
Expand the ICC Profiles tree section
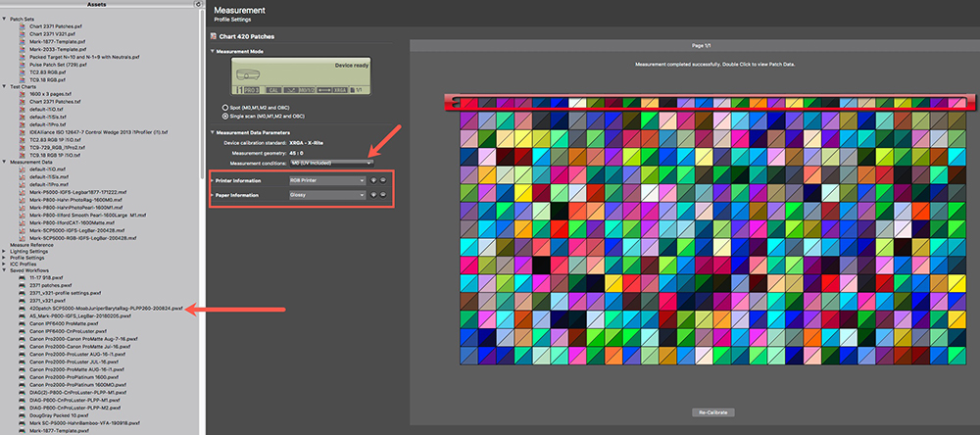coord(5,265)
